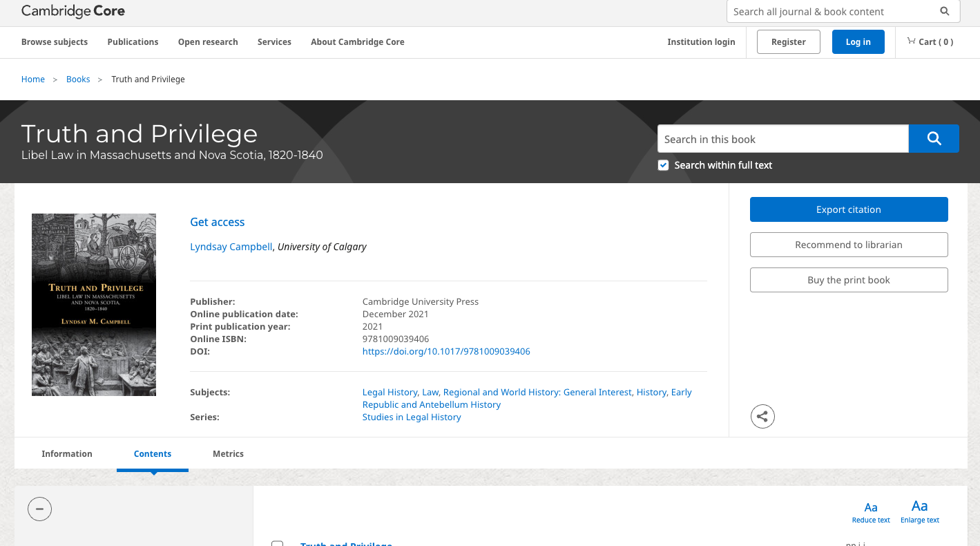Switch to the Metrics tab

[228, 454]
